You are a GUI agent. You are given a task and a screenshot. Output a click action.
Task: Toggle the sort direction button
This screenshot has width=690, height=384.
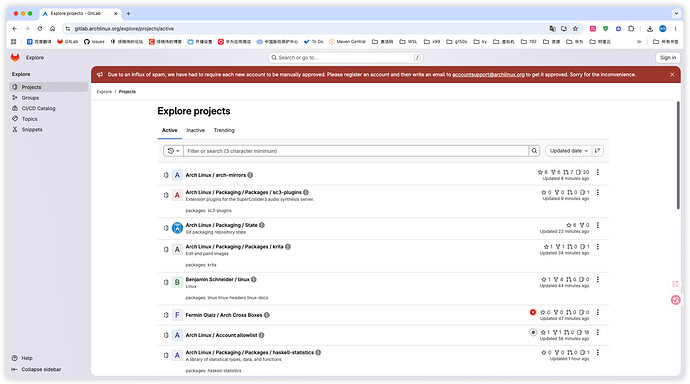[597, 151]
